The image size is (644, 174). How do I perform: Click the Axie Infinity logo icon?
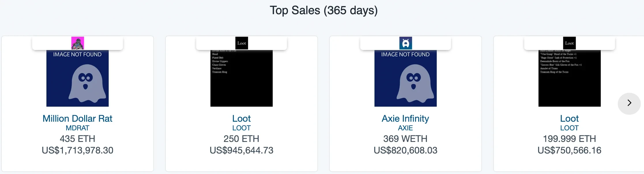click(x=406, y=43)
